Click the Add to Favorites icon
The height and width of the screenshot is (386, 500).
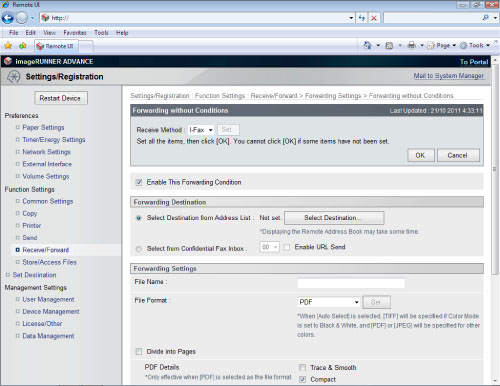(22, 46)
